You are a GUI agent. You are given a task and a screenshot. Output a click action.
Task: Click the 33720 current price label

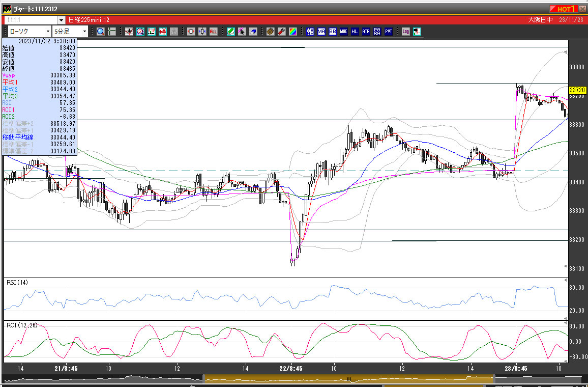point(577,90)
